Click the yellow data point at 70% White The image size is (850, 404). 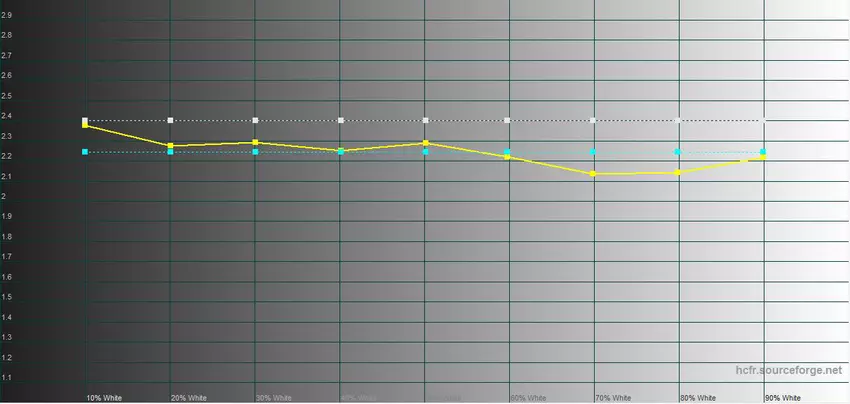coord(594,174)
